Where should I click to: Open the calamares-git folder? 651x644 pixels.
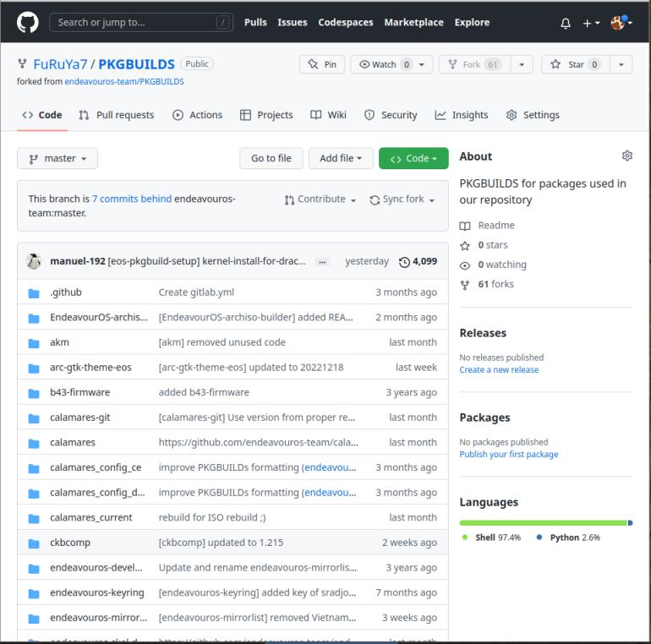tap(80, 418)
